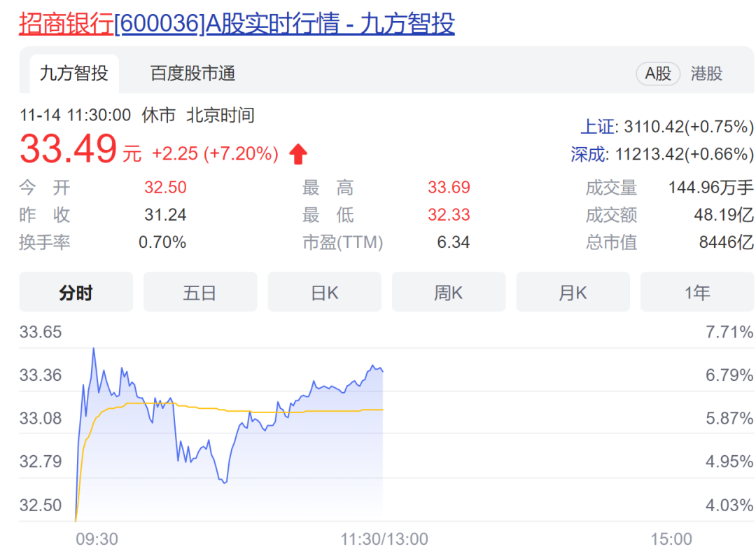Switch to the 日K chart
The height and width of the screenshot is (556, 756).
[325, 292]
